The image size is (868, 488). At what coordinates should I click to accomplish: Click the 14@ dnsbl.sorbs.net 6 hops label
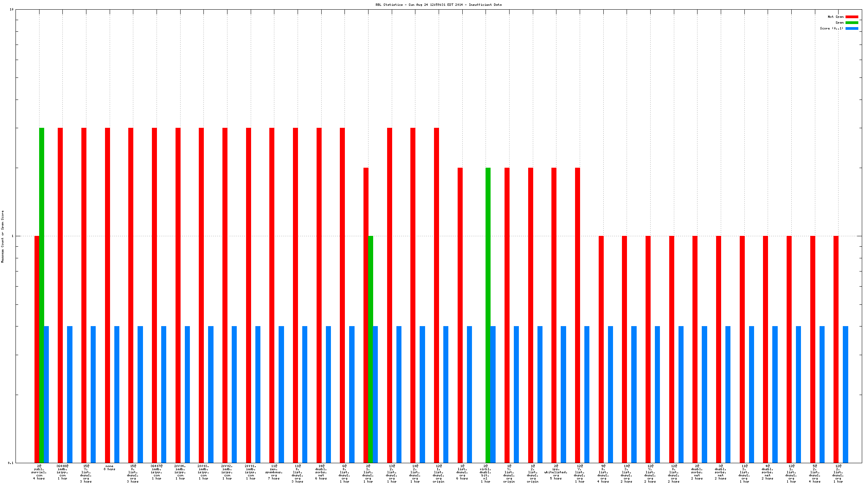coord(321,472)
